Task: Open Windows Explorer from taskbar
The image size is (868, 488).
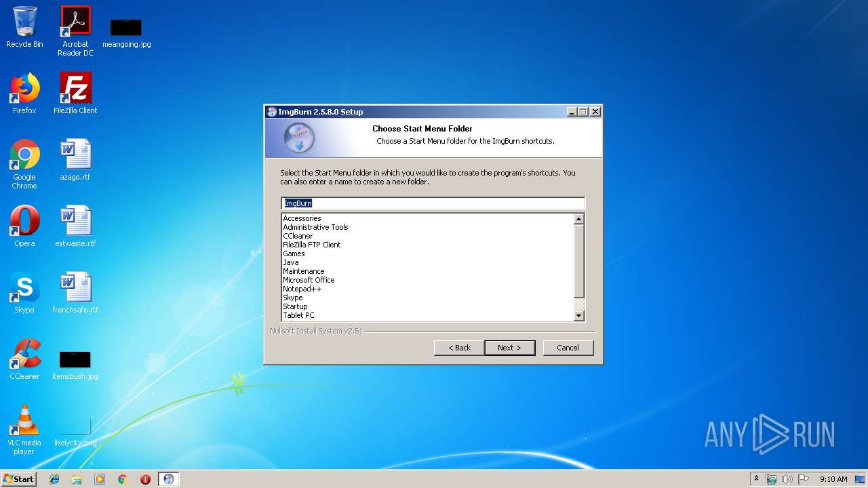Action: click(x=77, y=479)
